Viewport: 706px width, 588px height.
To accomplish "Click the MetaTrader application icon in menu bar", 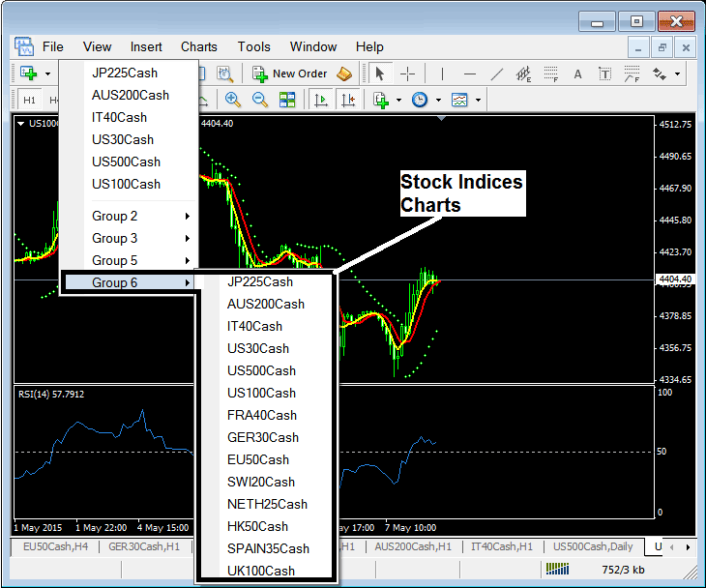I will pyautogui.click(x=24, y=46).
